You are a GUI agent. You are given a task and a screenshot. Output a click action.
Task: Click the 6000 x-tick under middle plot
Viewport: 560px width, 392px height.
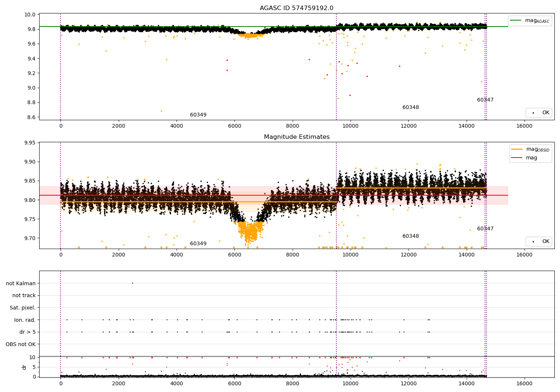point(234,255)
